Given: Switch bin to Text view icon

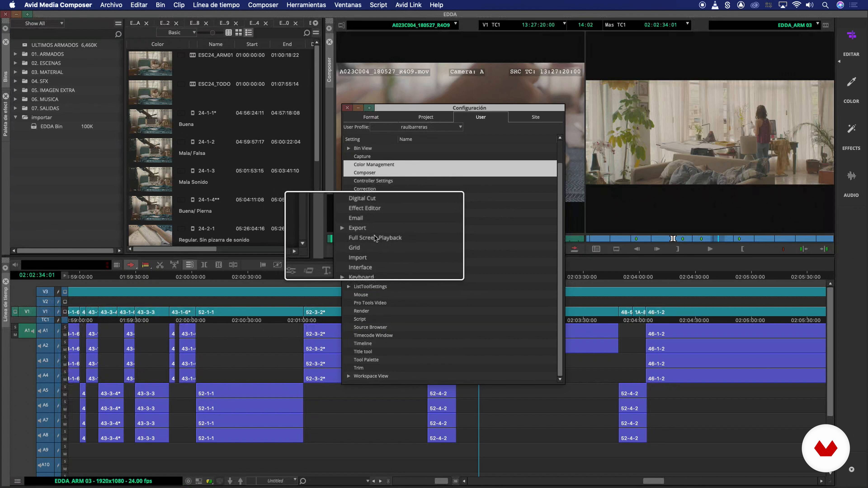Looking at the screenshot, I should (229, 33).
